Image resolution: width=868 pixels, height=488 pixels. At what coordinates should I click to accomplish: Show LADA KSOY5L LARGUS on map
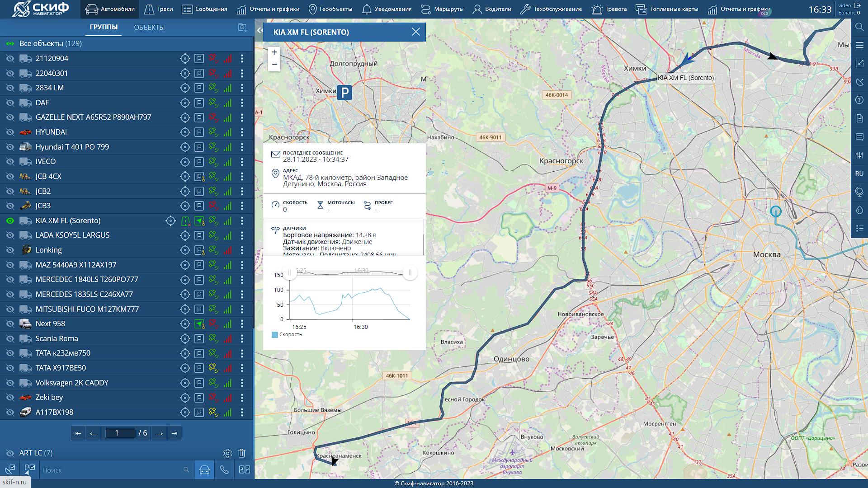click(x=10, y=235)
